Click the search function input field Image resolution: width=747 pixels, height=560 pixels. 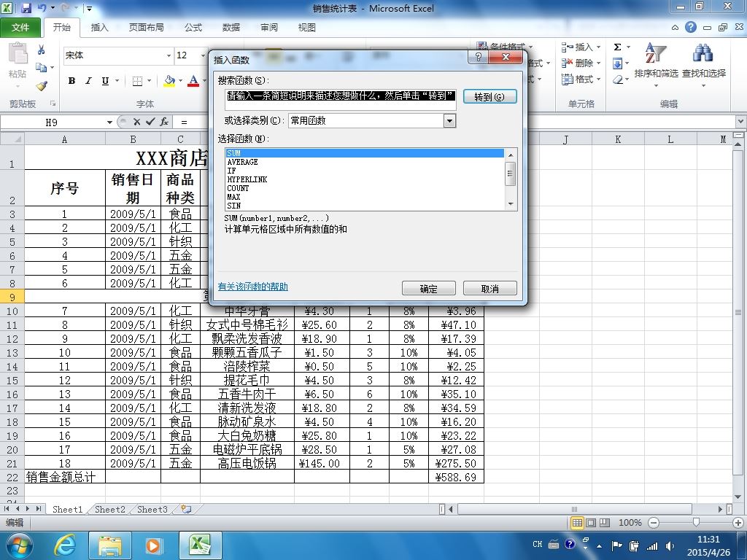click(341, 99)
